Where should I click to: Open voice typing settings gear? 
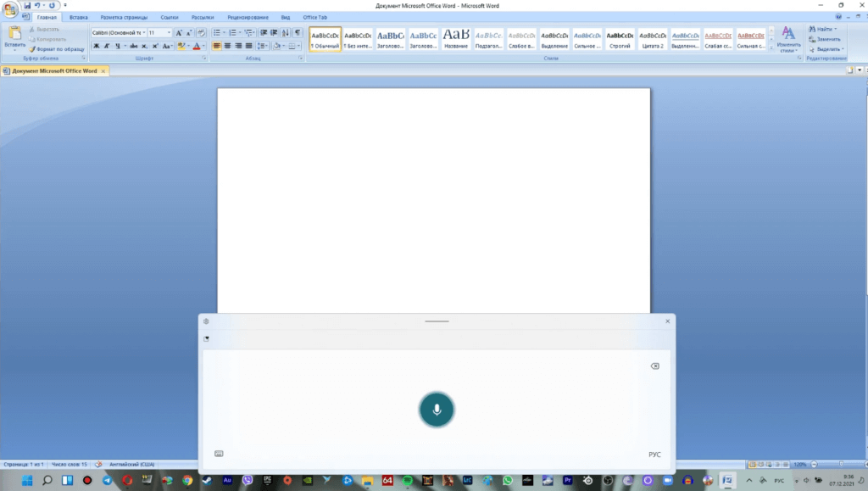(x=206, y=321)
